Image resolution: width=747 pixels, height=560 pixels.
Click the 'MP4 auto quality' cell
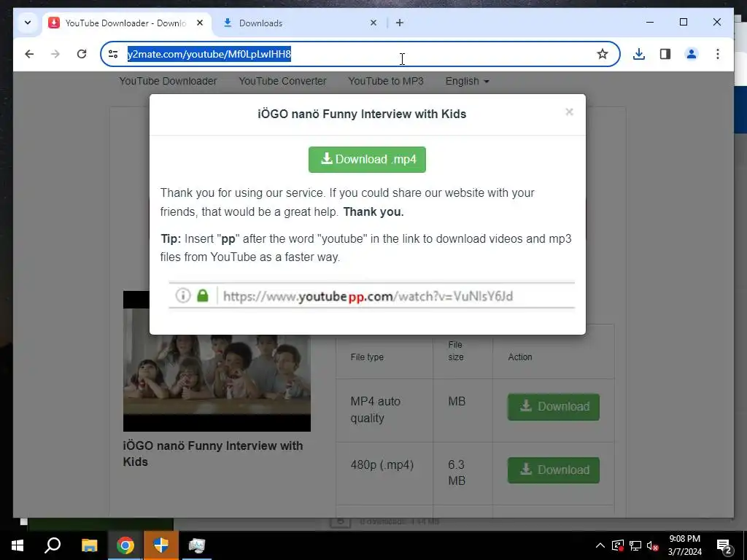[x=384, y=410]
